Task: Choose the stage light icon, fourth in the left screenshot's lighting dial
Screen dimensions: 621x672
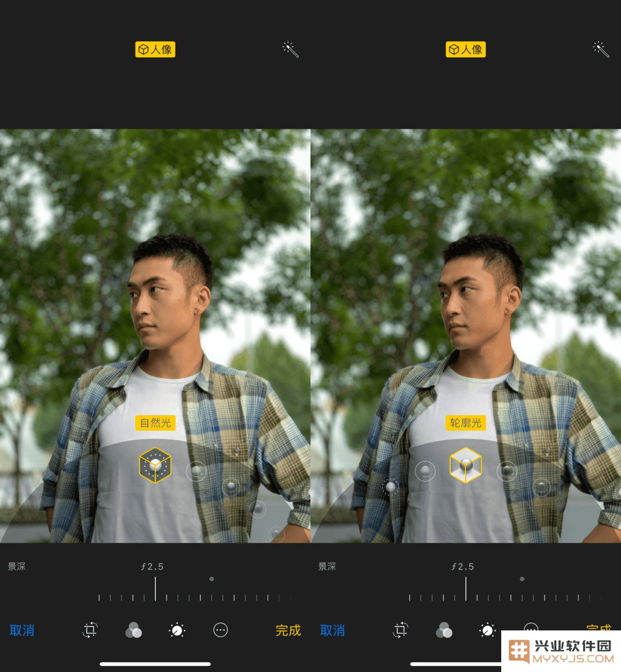Action: pyautogui.click(x=257, y=509)
